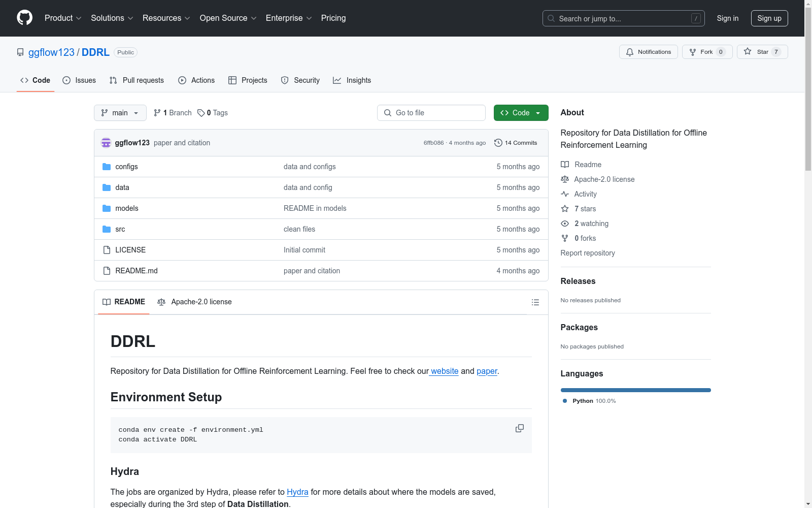Screen dimensions: 812x508
Task: Switch to the Issues tab
Action: 79,80
